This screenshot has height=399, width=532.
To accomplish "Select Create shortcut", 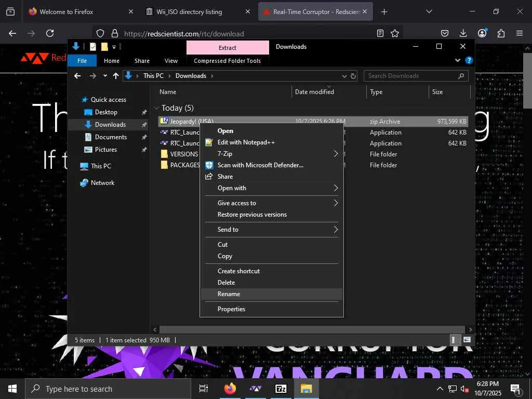I will tap(271, 271).
